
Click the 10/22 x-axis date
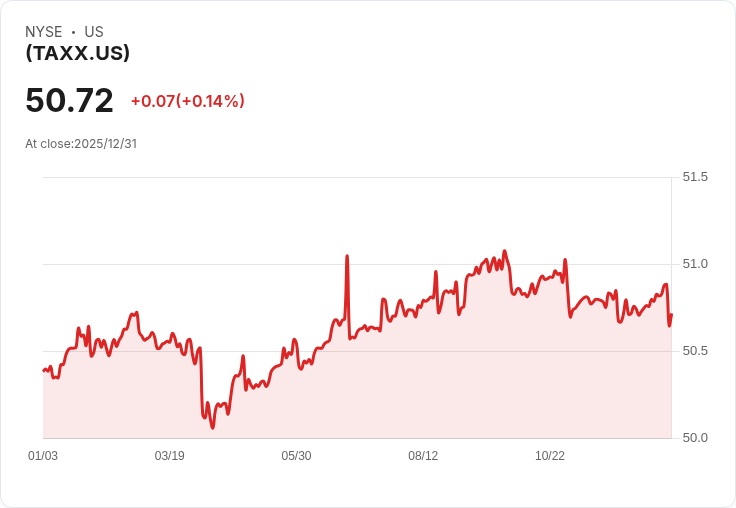(x=550, y=456)
